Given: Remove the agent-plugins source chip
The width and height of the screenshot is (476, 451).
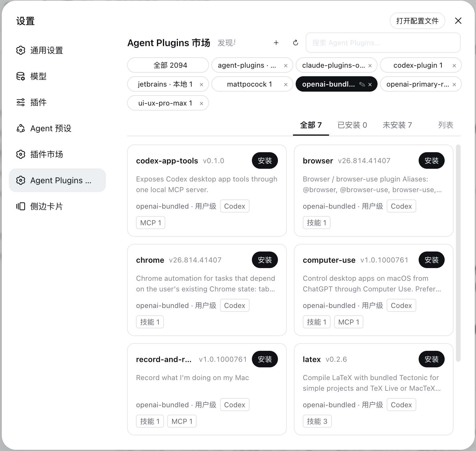Looking at the screenshot, I should click(286, 66).
